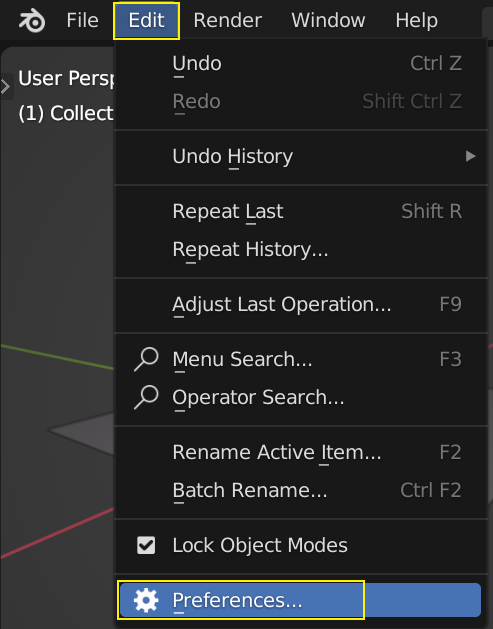Toggle the Lock Object Modes checkbox

tap(146, 545)
